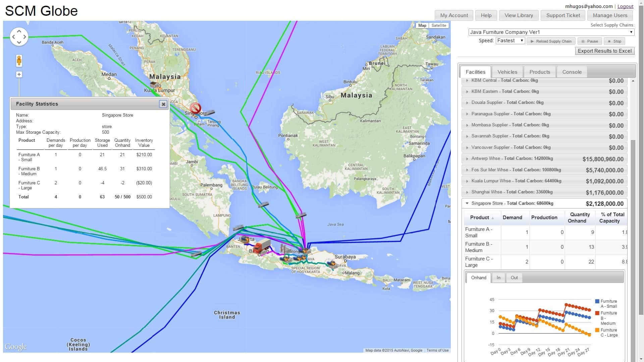
Task: Click the Terms of Use map link
Action: pos(437,350)
